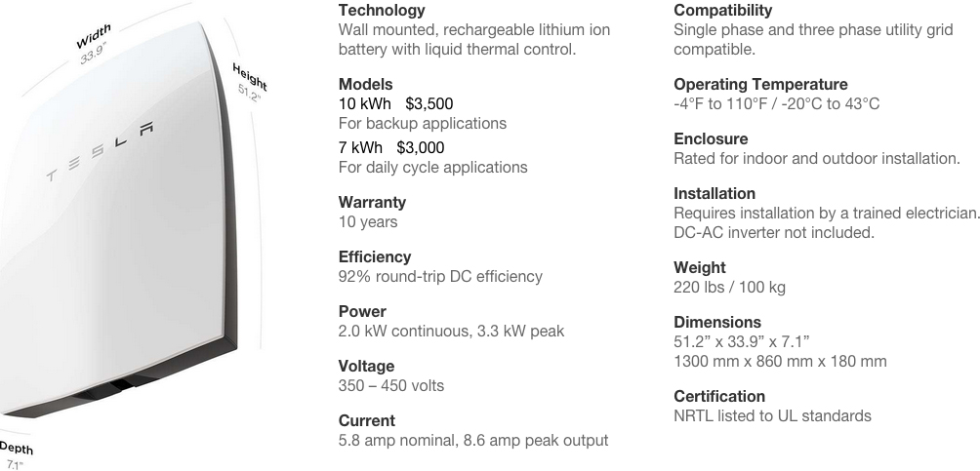
Task: Click the Width 33.9" dimension label
Action: tap(93, 44)
